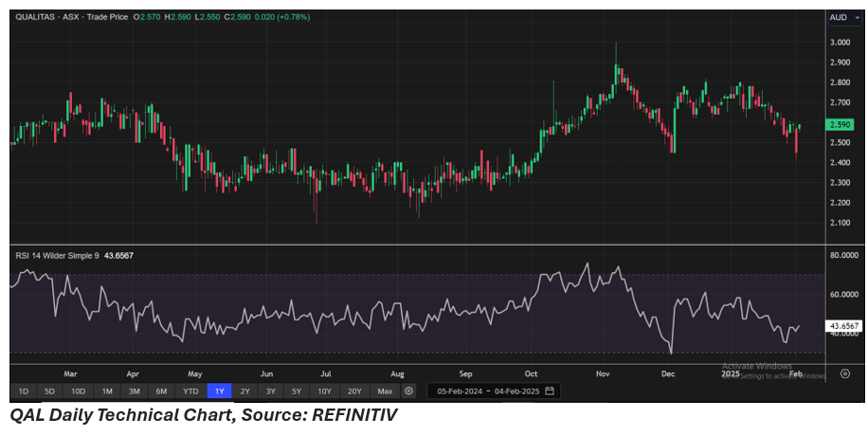Image resolution: width=868 pixels, height=436 pixels.
Task: Choose the 3M time range
Action: click(x=135, y=391)
